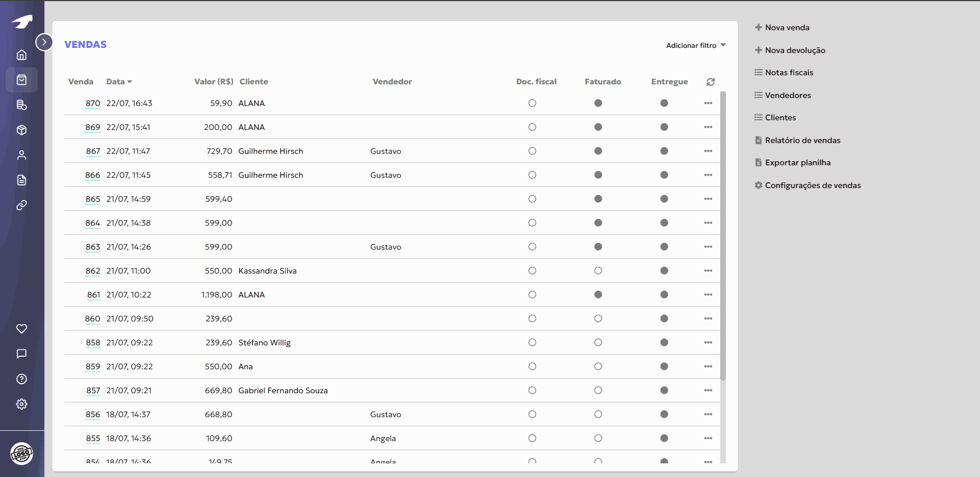Open the home icon in sidebar

tap(22, 55)
